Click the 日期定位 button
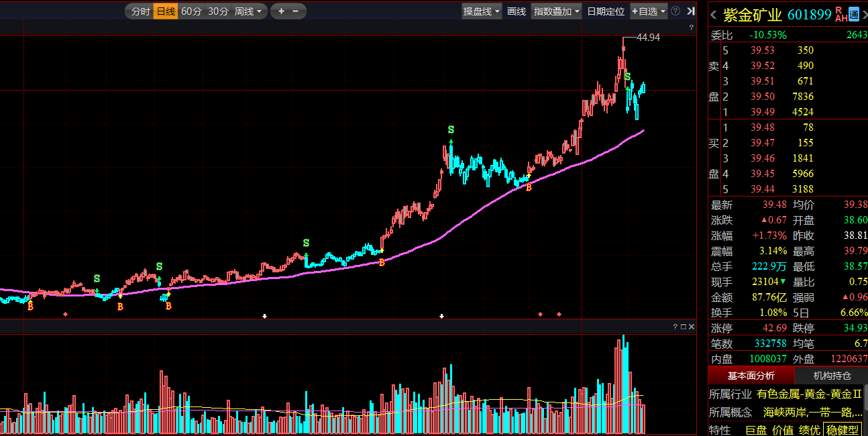868x436 pixels. tap(605, 11)
